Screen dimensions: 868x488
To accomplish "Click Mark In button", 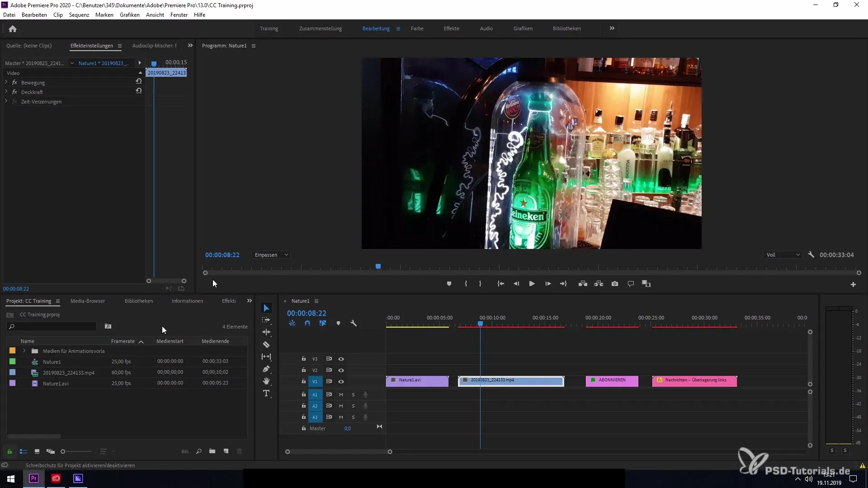I will tap(466, 284).
